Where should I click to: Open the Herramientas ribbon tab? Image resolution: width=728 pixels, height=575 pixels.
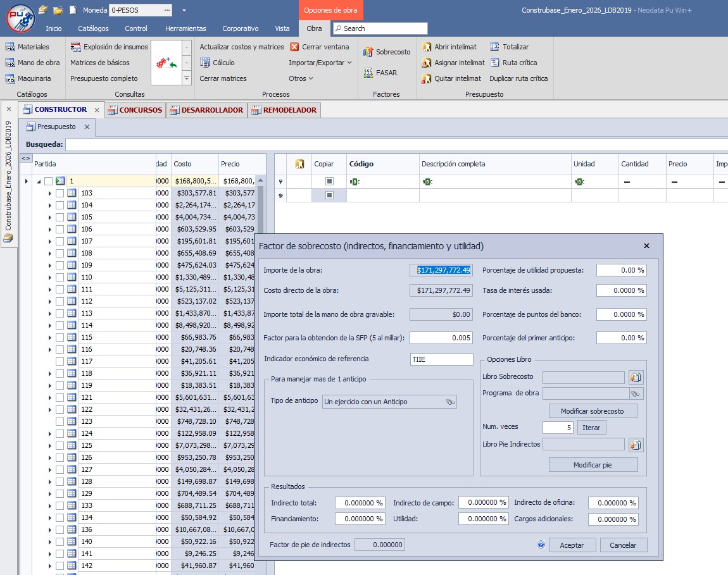[185, 28]
